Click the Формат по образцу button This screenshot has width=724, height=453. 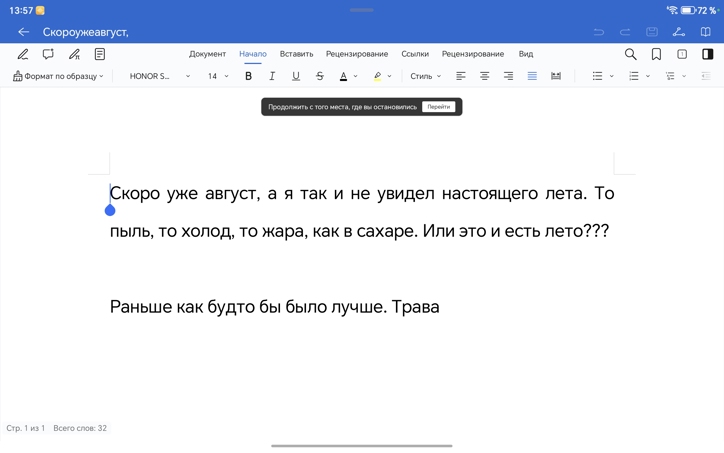coord(58,76)
